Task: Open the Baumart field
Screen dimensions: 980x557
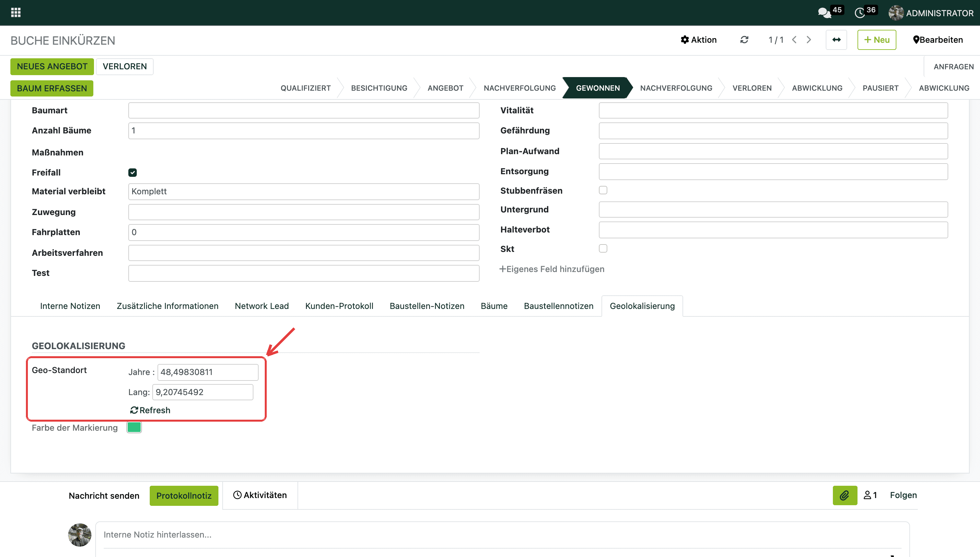Action: (x=304, y=110)
